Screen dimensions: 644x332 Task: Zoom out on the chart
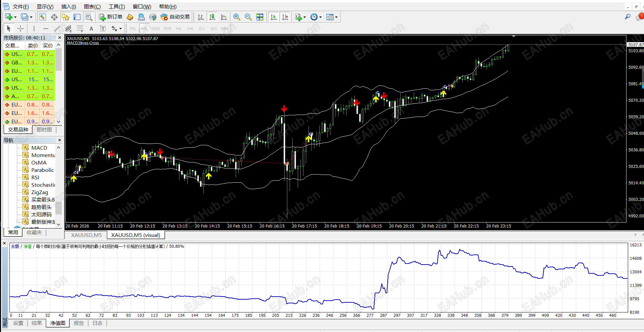coord(248,17)
